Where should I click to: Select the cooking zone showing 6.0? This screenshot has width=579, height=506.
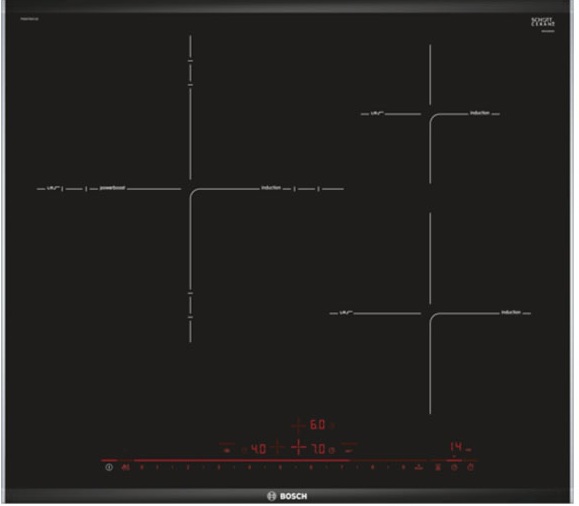point(318,425)
